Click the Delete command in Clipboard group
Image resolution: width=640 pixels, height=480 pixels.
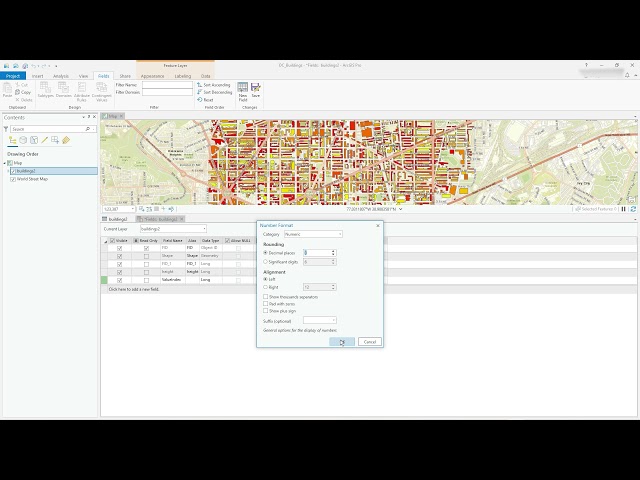click(24, 100)
